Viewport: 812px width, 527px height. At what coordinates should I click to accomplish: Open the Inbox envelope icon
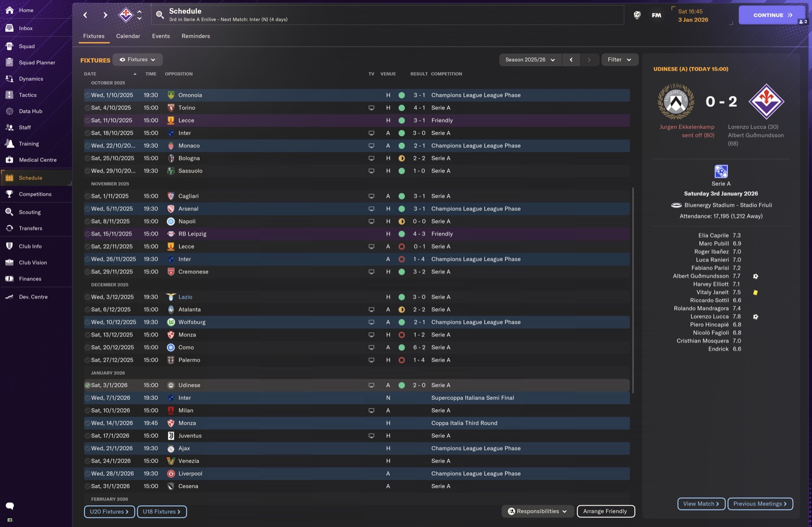click(9, 28)
